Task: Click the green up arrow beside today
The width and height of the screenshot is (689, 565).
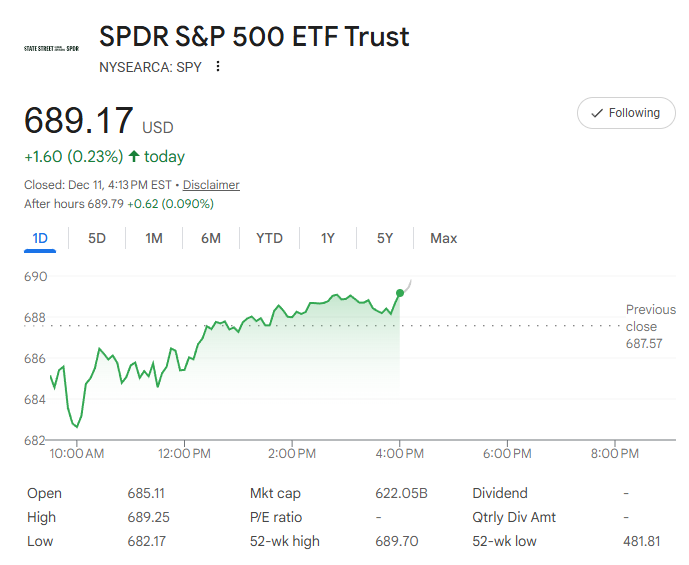Action: coord(134,157)
